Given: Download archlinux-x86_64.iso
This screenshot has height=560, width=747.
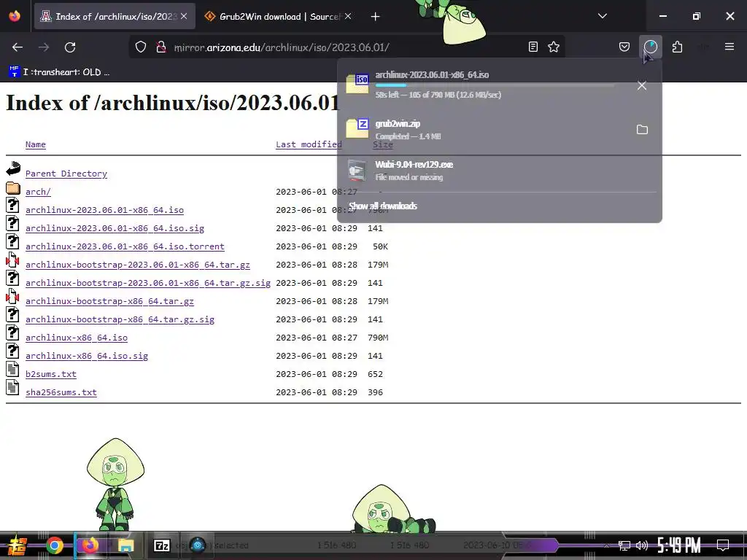Looking at the screenshot, I should [x=77, y=338].
